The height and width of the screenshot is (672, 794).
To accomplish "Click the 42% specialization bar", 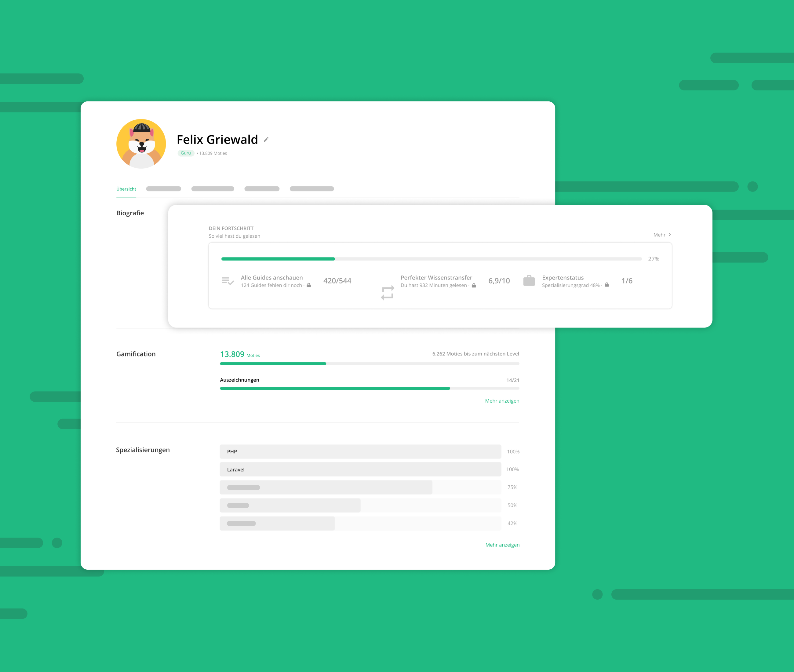I will coord(360,524).
